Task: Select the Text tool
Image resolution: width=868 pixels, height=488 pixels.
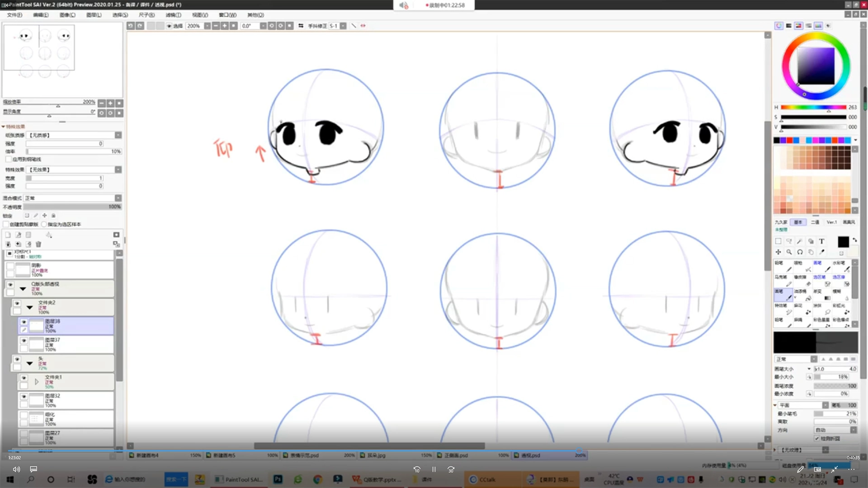Action: pos(821,241)
